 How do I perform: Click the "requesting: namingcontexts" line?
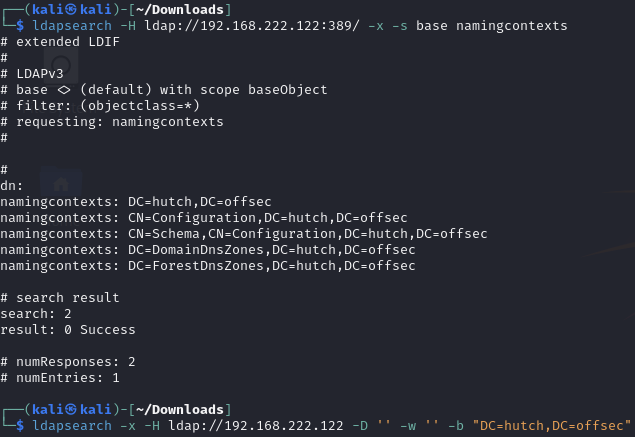tap(111, 121)
